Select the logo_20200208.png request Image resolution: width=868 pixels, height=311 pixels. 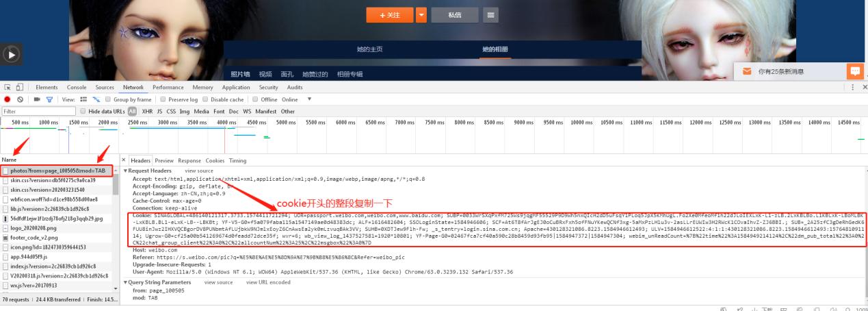[x=57, y=228]
